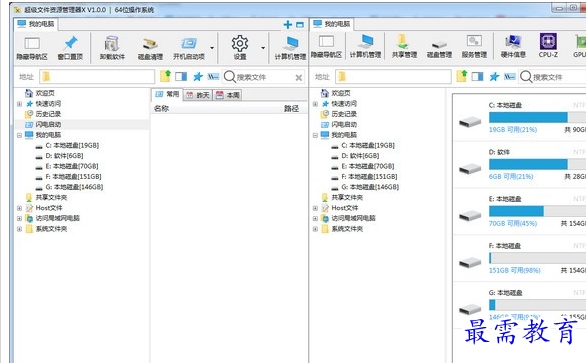Select D: 软件[6GB] in left tree

click(59, 156)
